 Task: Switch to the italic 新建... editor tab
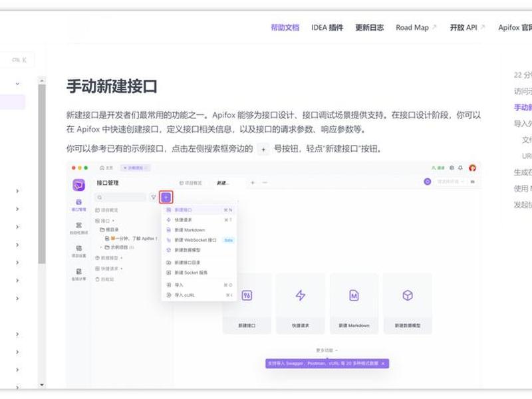pos(223,183)
